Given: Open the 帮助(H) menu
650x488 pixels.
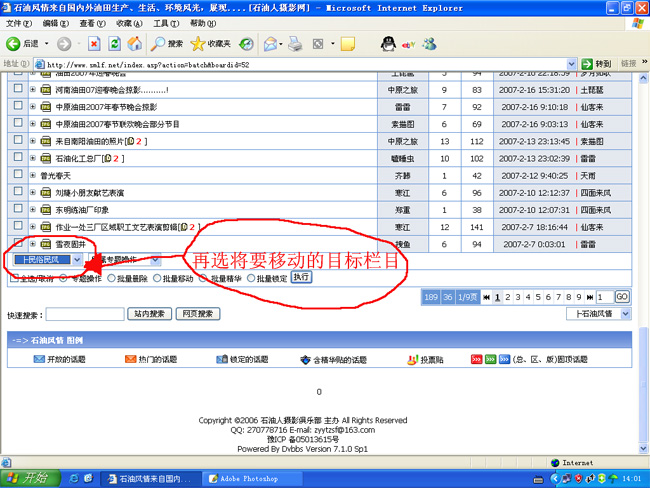Looking at the screenshot, I should (203, 24).
